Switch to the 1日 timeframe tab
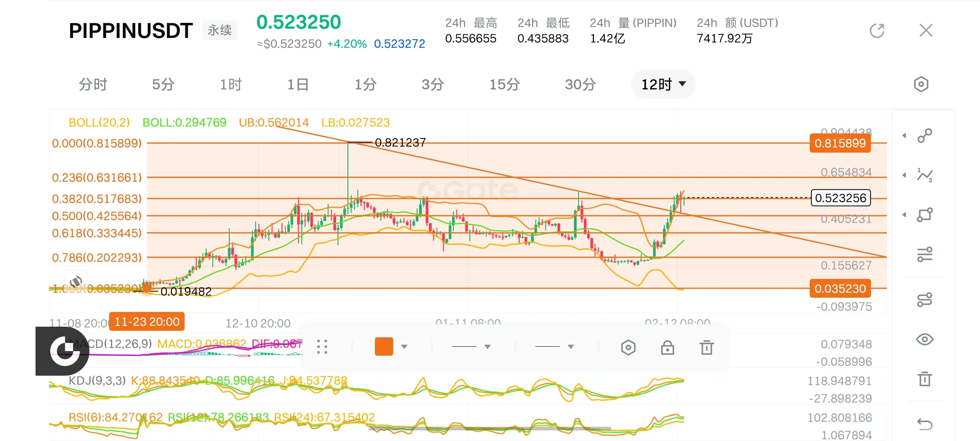980x441 pixels. pyautogui.click(x=298, y=85)
